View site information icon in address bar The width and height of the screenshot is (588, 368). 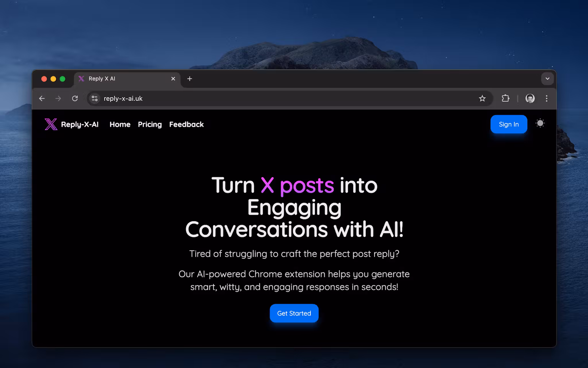pos(94,99)
